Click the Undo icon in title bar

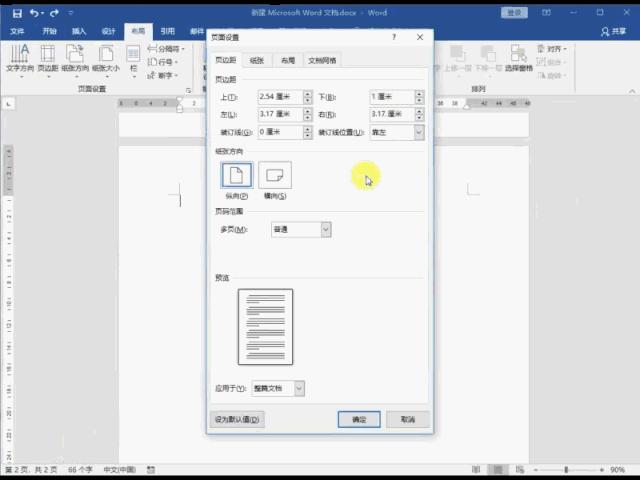[x=36, y=13]
